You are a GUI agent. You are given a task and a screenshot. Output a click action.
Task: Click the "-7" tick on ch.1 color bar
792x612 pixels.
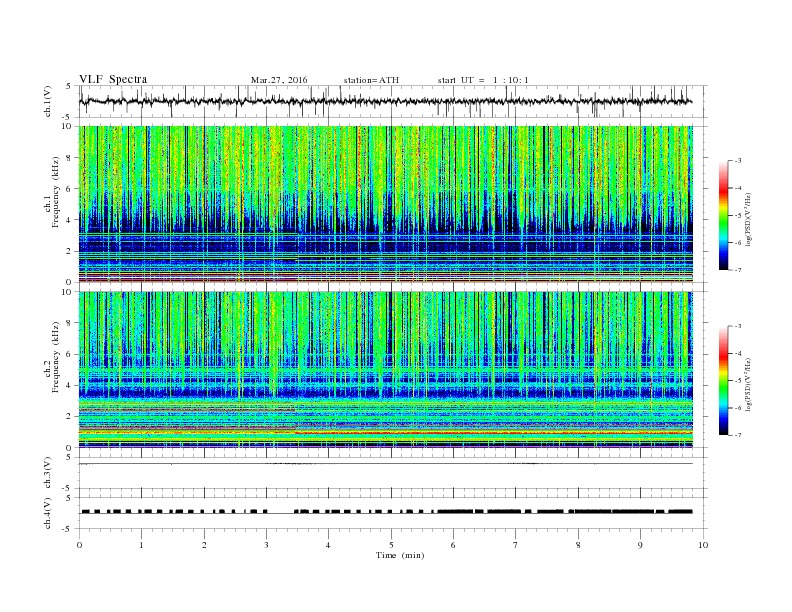click(x=737, y=270)
